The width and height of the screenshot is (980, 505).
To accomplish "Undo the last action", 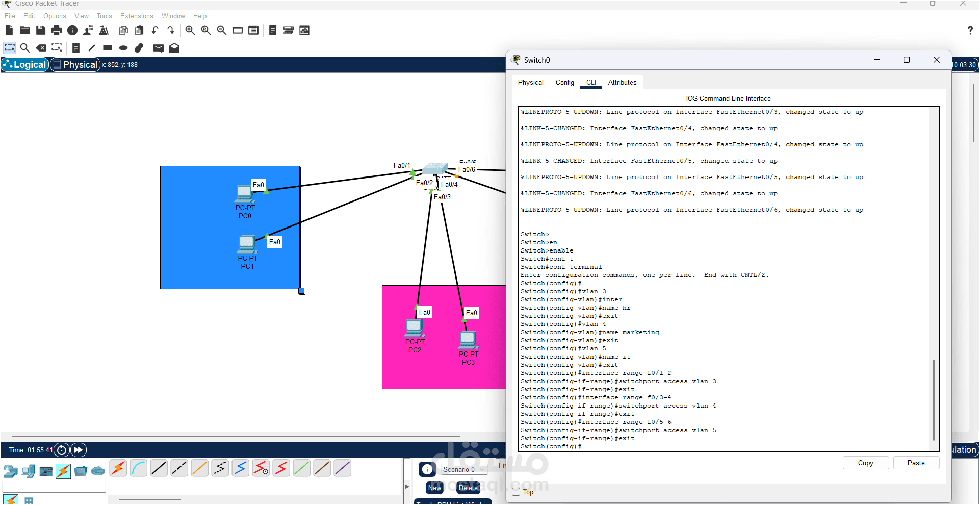I will click(x=155, y=31).
